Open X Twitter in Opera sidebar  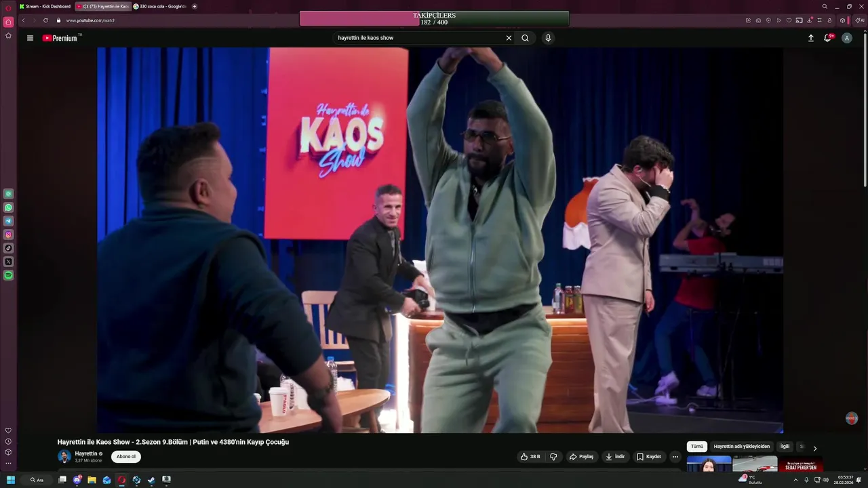pos(8,262)
